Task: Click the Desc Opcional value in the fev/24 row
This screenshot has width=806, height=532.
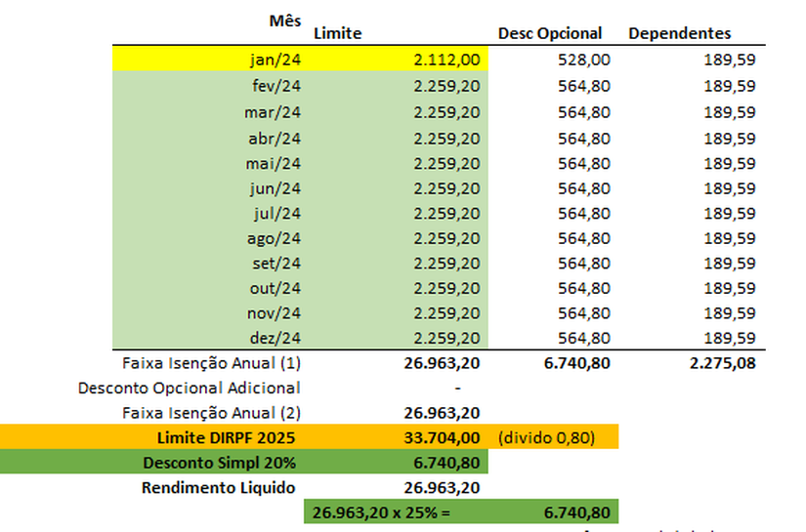Action: (x=584, y=86)
